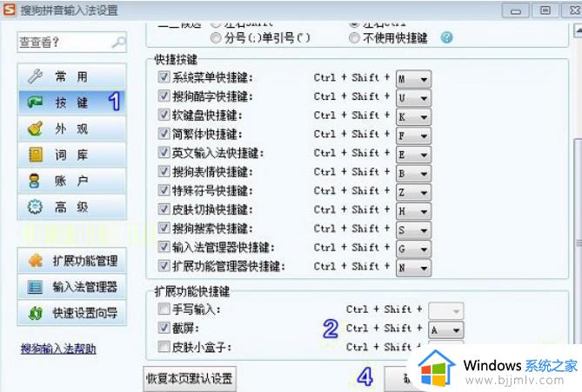Open the 高级 settings tab
The height and width of the screenshot is (392, 582).
[x=71, y=207]
